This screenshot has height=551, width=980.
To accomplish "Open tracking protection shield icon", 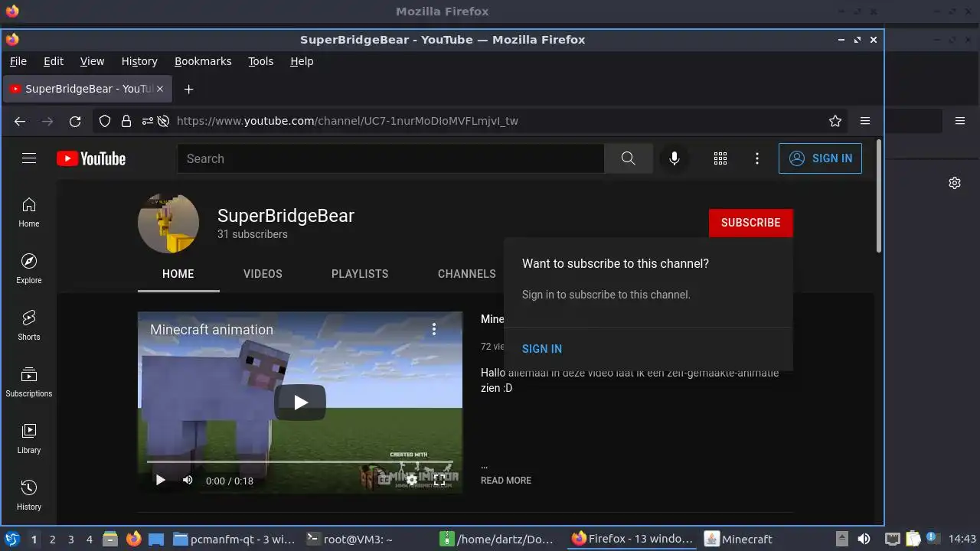I will click(x=106, y=121).
